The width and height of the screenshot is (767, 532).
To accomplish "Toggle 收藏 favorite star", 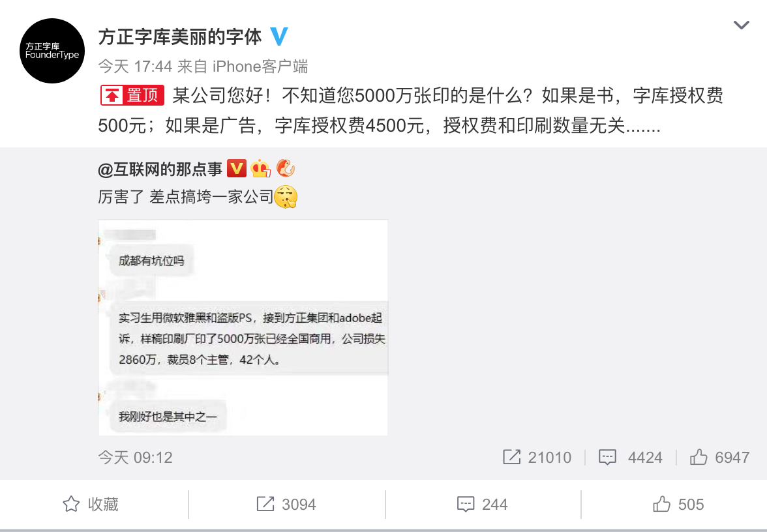I will click(91, 504).
